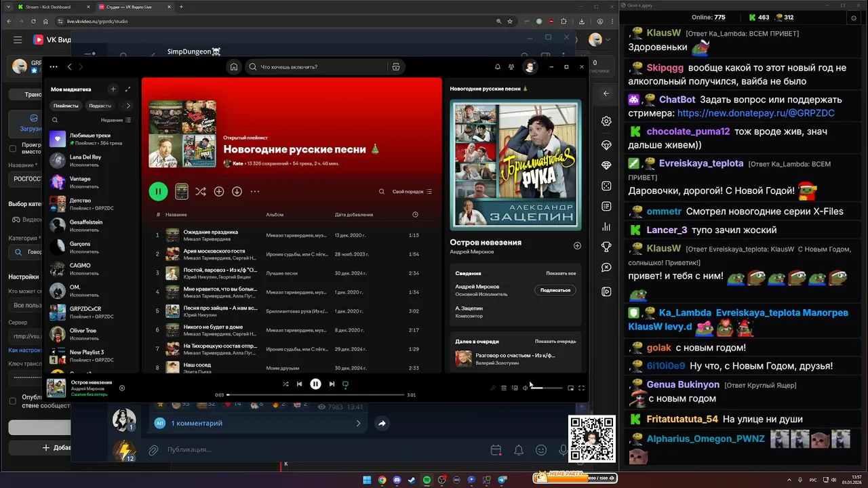Open settings gear in VK studio sidebar
868x488 pixels.
tap(606, 121)
